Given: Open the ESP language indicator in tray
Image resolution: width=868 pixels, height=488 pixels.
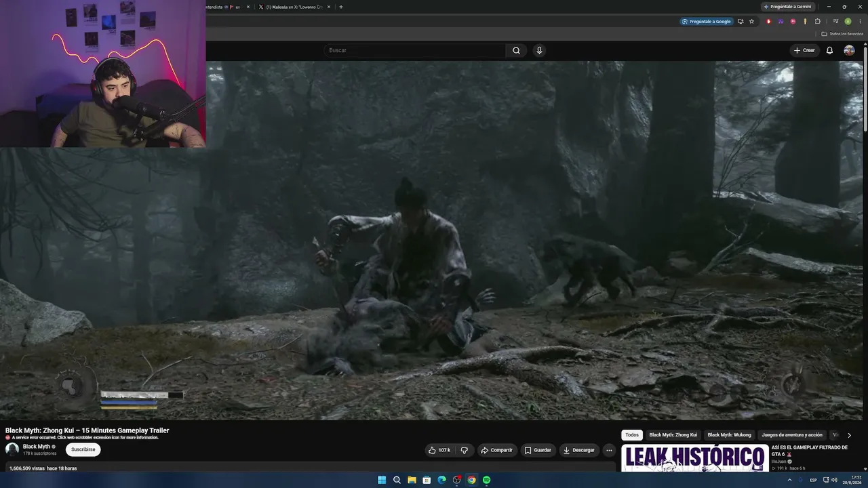Looking at the screenshot, I should pyautogui.click(x=813, y=480).
